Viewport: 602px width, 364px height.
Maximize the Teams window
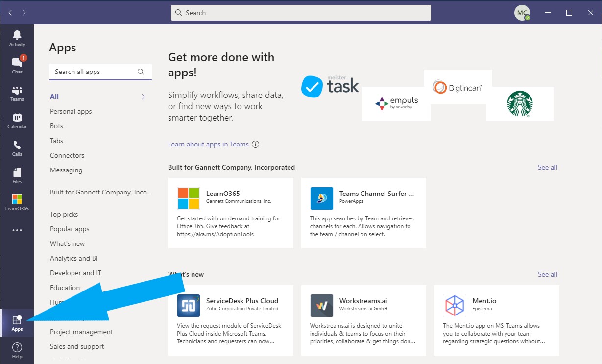tap(569, 13)
